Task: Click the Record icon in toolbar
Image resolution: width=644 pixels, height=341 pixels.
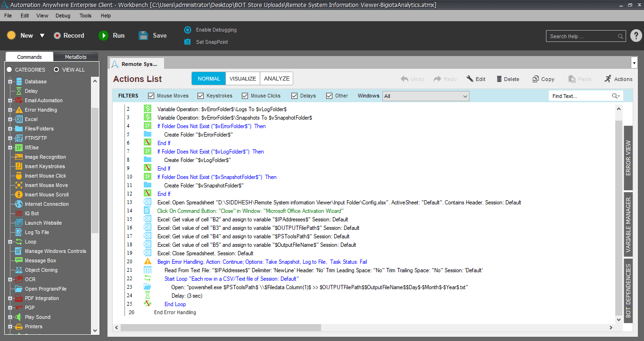Action: (x=57, y=35)
